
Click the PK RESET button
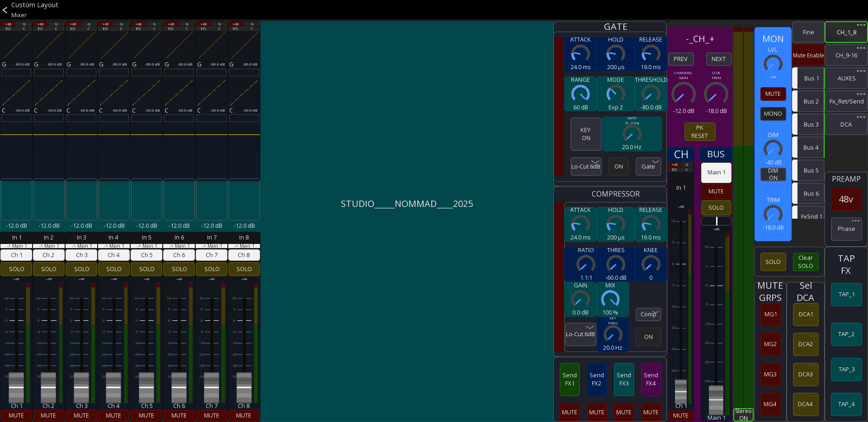coord(699,132)
